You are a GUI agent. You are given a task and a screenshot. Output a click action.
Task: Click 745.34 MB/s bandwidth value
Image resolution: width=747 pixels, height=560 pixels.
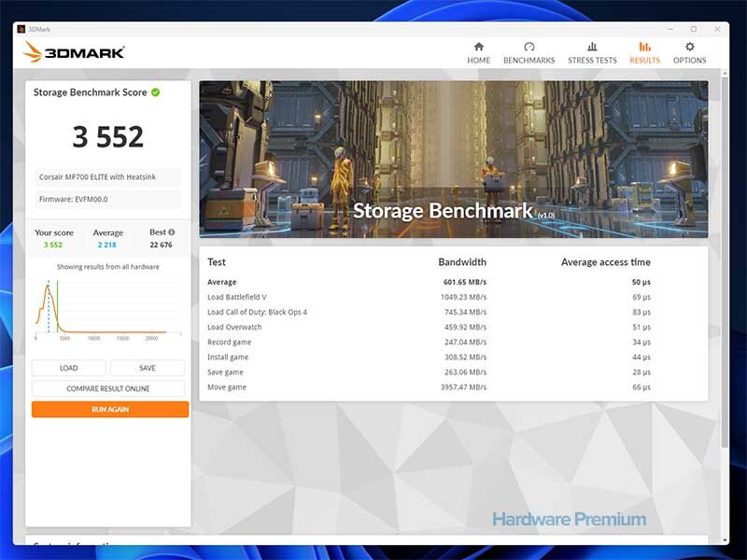click(x=465, y=312)
